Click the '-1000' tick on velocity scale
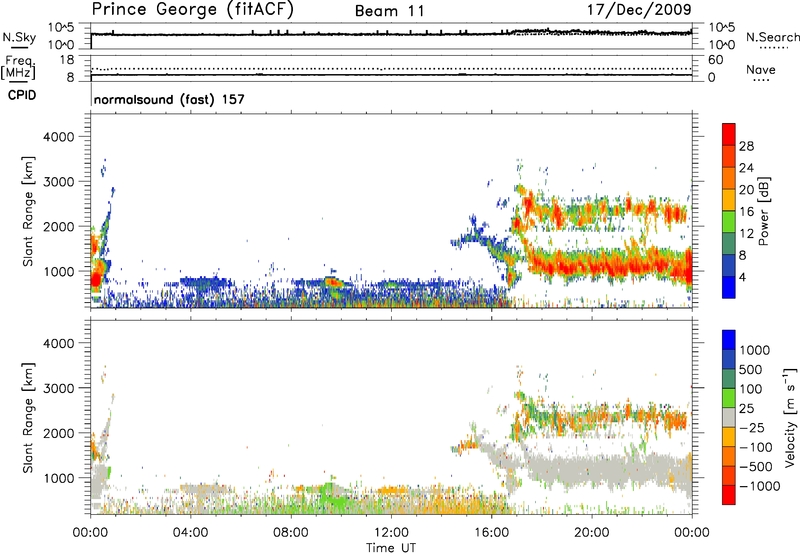800x554 pixels. [x=760, y=486]
